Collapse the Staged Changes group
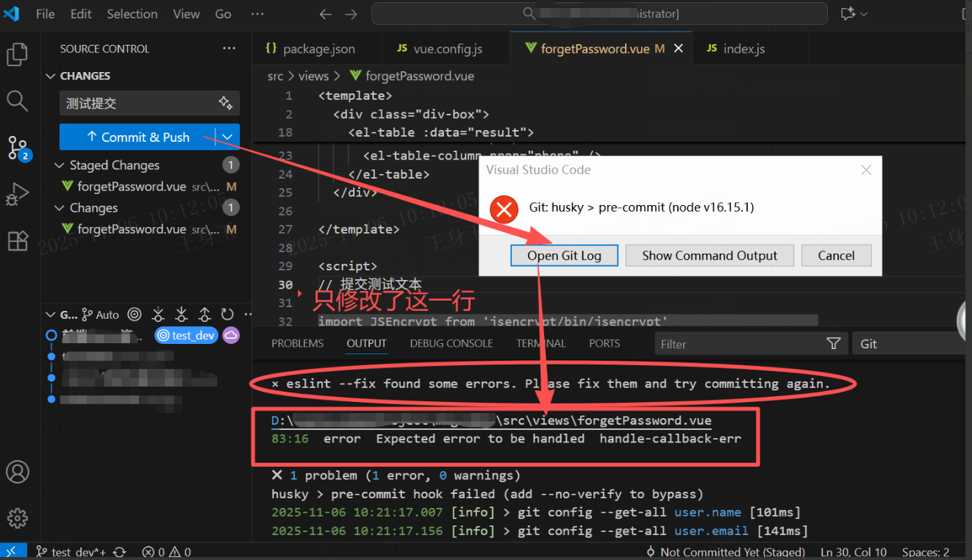This screenshot has width=972, height=560. [x=60, y=165]
